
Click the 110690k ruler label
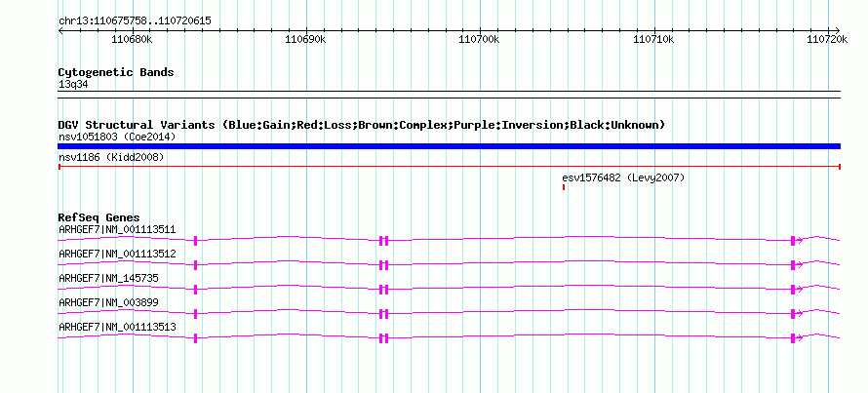point(306,39)
